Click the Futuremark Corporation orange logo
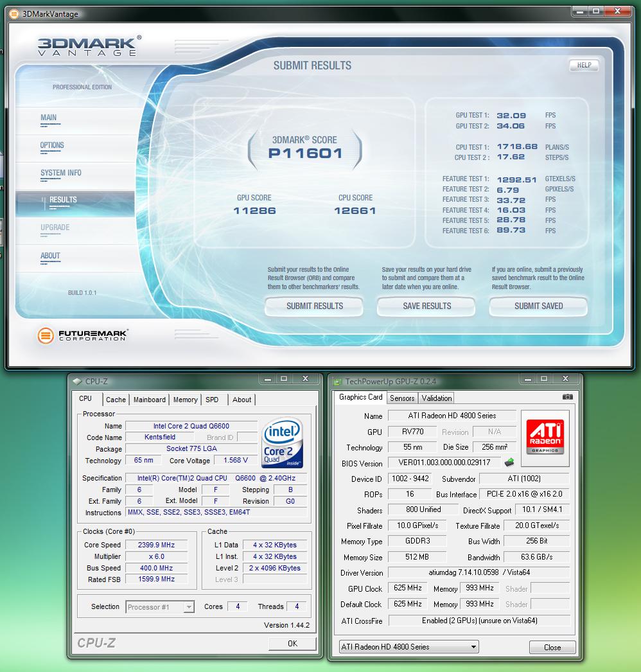Screen dimensions: 641x672 [x=46, y=335]
